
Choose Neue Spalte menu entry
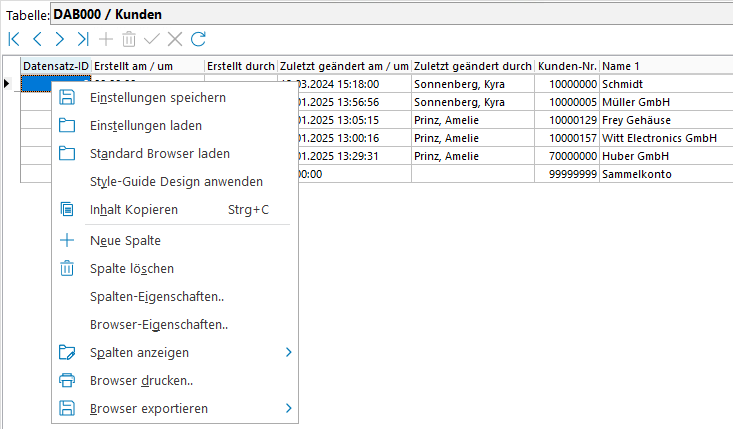point(124,240)
